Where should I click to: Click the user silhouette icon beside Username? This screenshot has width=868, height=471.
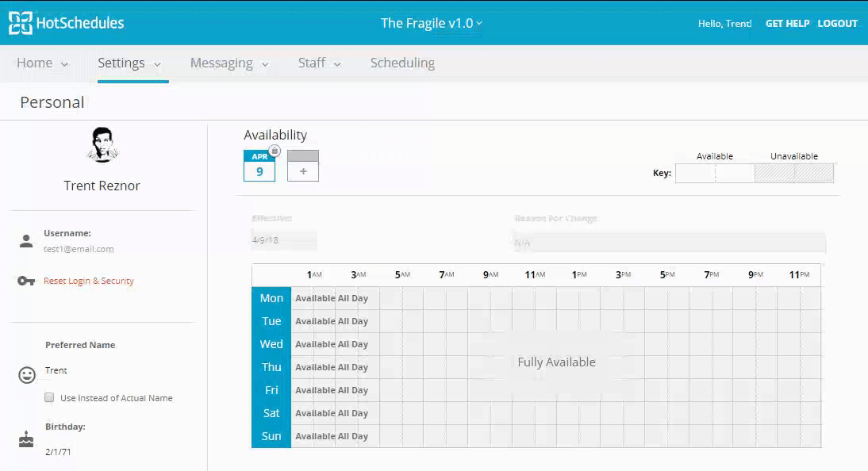26,241
